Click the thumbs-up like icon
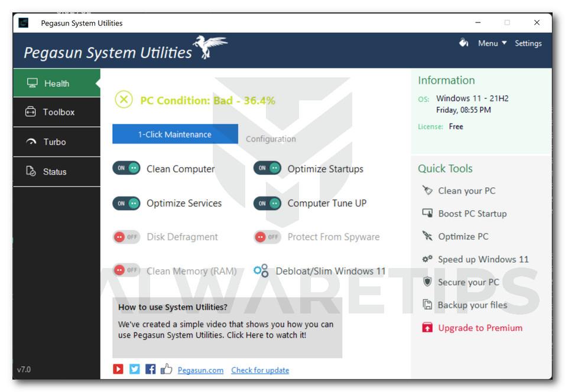Screen dimensions: 565x392 [x=166, y=369]
